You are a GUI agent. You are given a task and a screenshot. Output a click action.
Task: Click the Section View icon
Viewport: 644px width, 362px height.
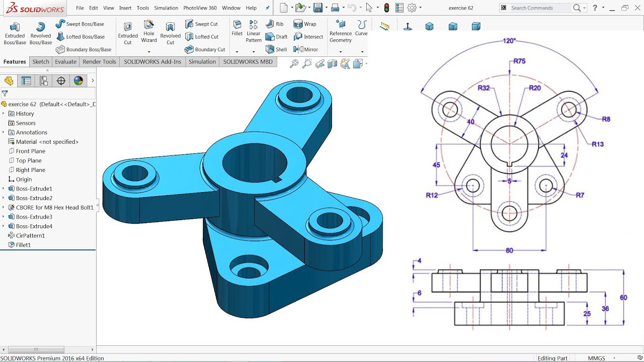tap(332, 64)
